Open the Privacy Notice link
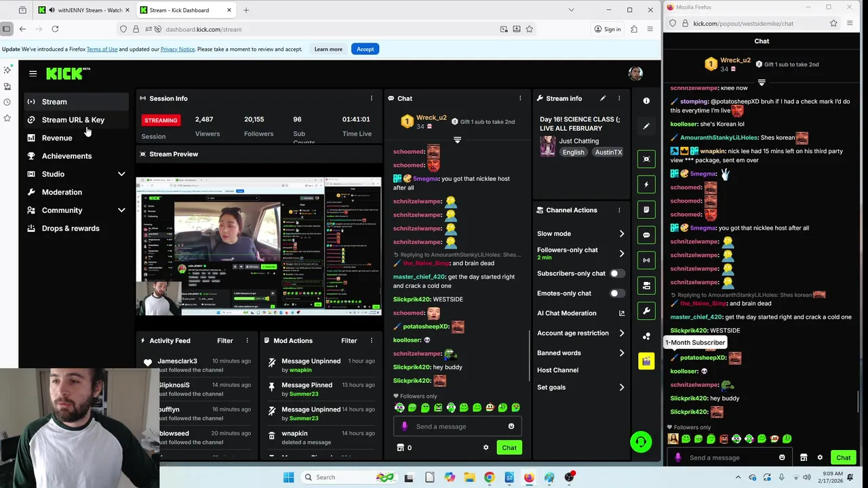The width and height of the screenshot is (868, 488). [x=178, y=49]
